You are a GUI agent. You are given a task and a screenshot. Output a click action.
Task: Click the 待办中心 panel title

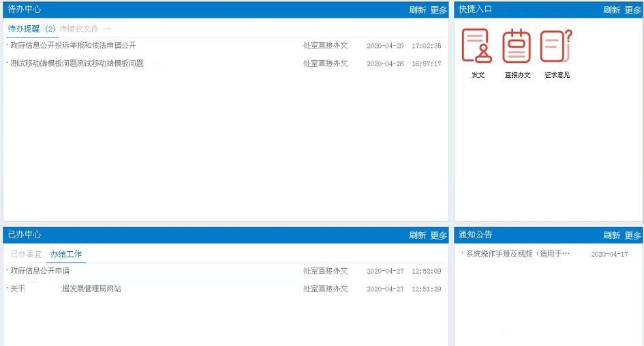(x=25, y=9)
